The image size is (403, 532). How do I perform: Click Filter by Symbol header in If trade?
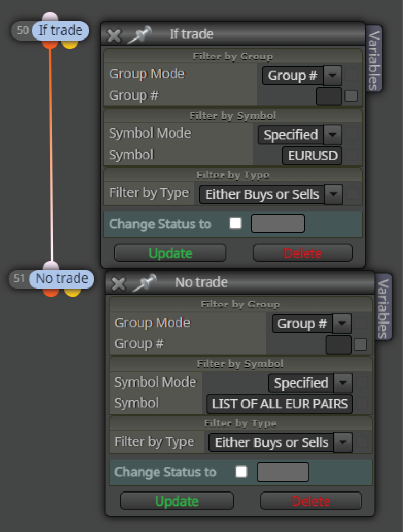point(233,116)
